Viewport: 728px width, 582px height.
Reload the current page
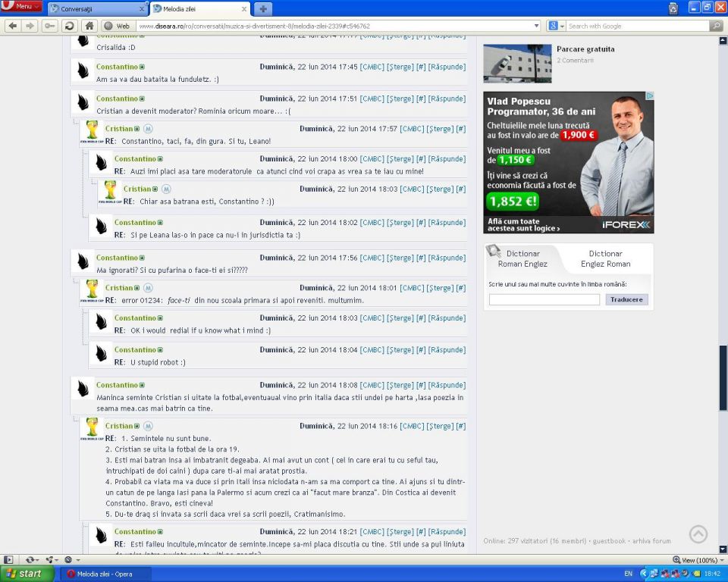point(69,26)
